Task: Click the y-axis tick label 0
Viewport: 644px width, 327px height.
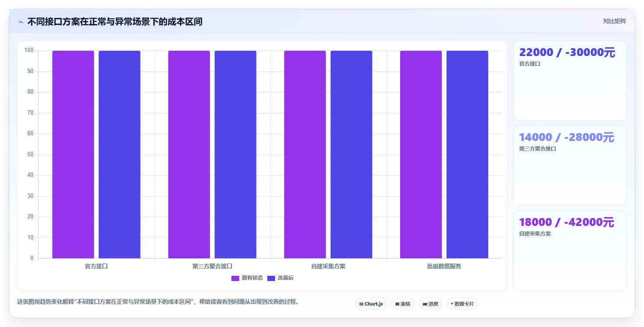Action: pyautogui.click(x=32, y=258)
